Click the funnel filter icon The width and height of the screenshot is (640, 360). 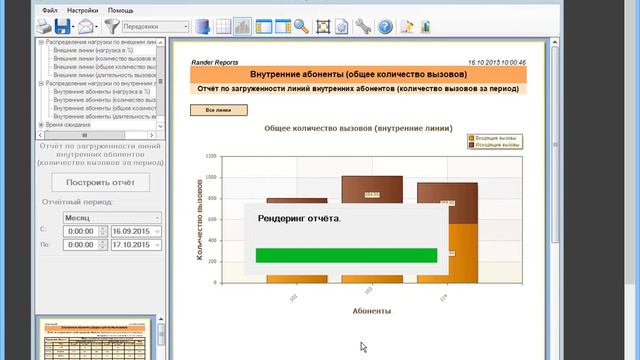coord(111,27)
